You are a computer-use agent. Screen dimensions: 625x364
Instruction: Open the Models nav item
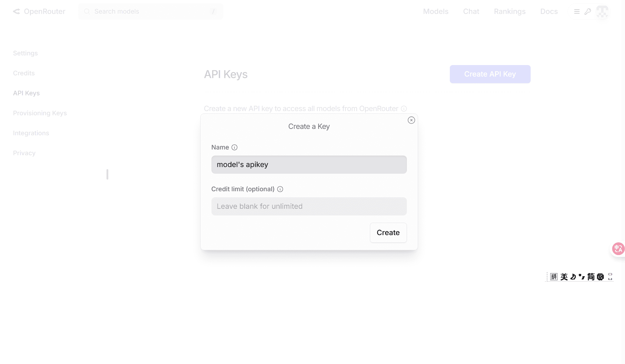click(x=436, y=11)
